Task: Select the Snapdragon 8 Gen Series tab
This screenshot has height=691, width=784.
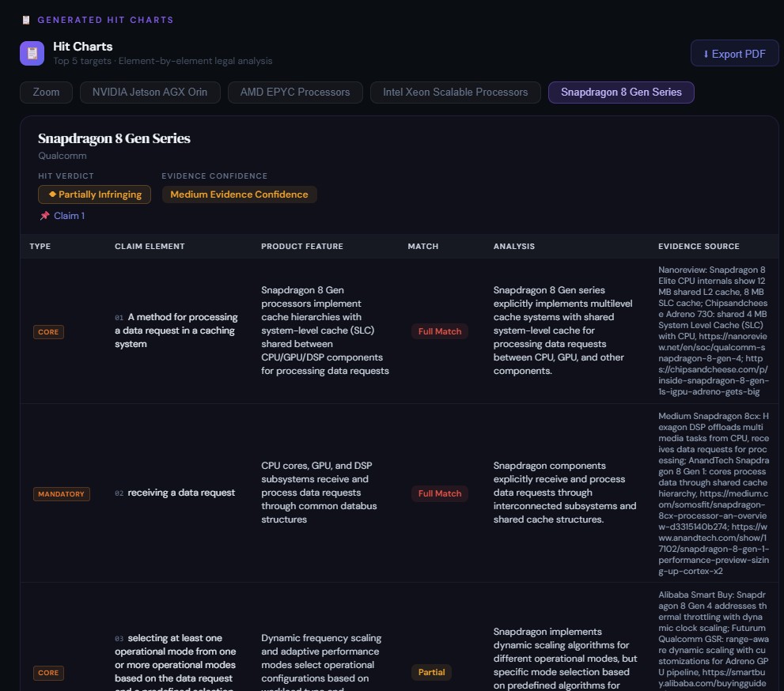Action: click(x=621, y=93)
